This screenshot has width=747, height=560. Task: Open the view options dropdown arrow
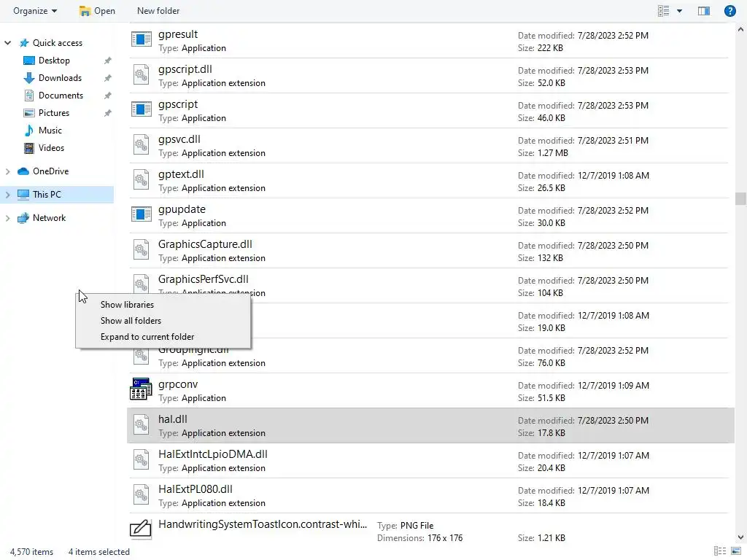coord(680,11)
